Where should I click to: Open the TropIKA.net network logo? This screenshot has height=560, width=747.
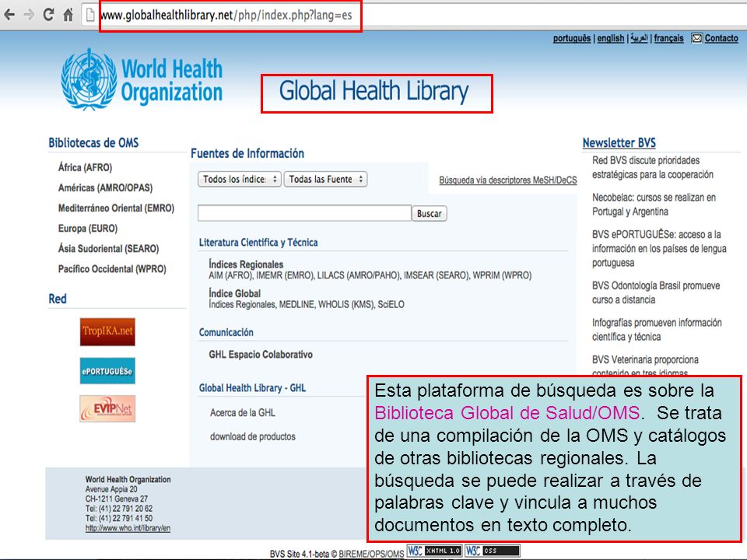click(107, 331)
